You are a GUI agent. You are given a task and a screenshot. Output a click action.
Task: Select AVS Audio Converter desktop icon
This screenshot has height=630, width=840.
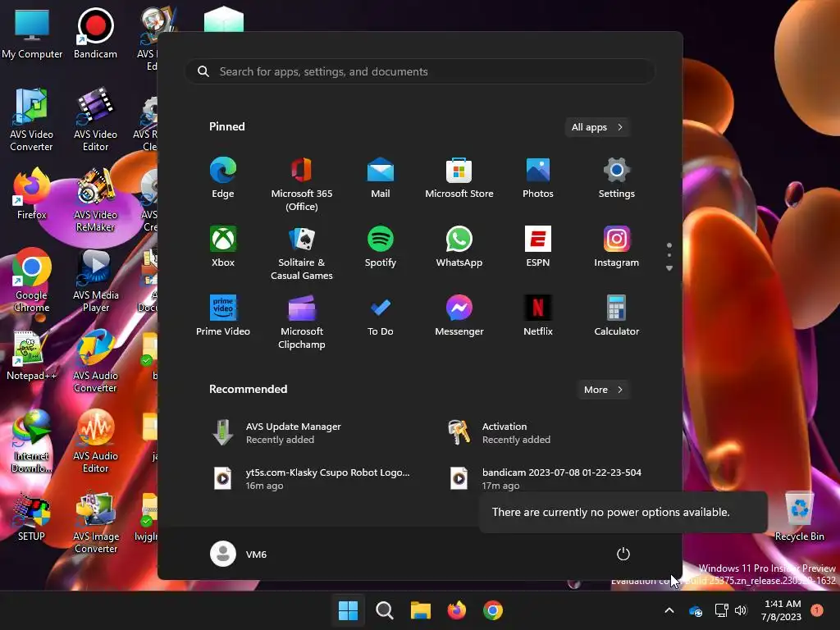coord(95,361)
